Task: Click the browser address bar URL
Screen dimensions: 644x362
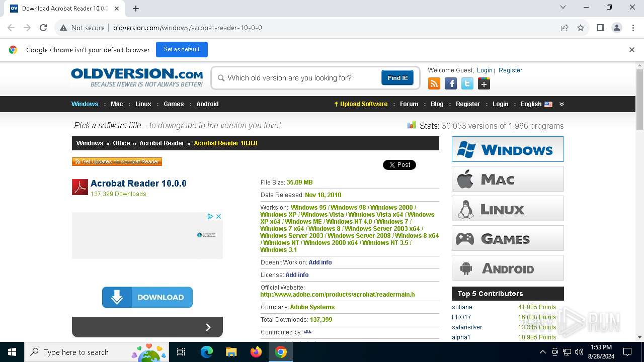Action: coord(188,28)
